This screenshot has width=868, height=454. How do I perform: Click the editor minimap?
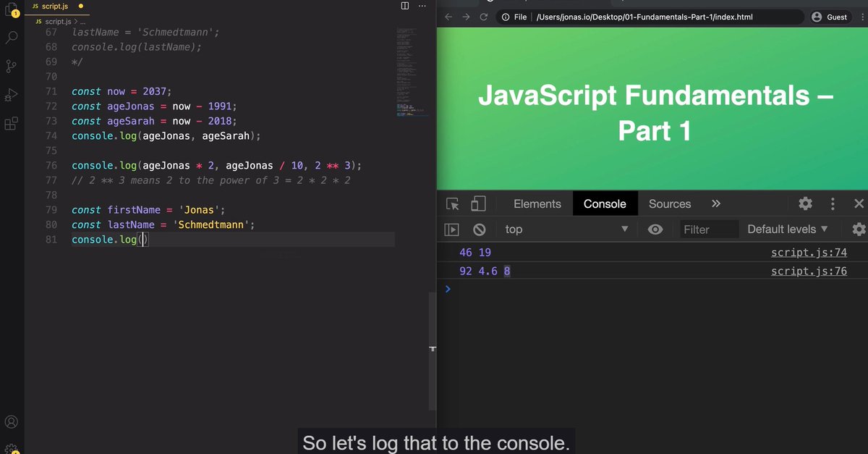click(413, 72)
